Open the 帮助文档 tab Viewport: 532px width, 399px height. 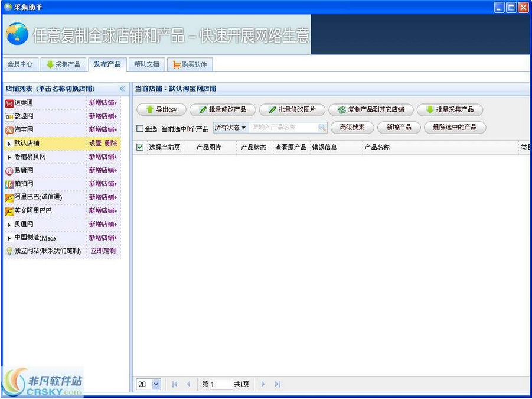[x=146, y=64]
